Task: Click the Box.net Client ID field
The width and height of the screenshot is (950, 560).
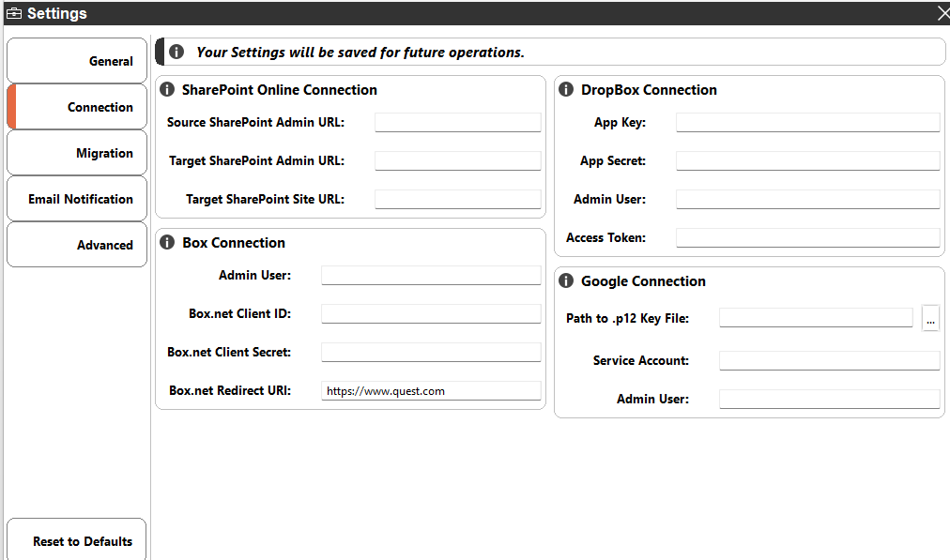Action: (x=431, y=313)
